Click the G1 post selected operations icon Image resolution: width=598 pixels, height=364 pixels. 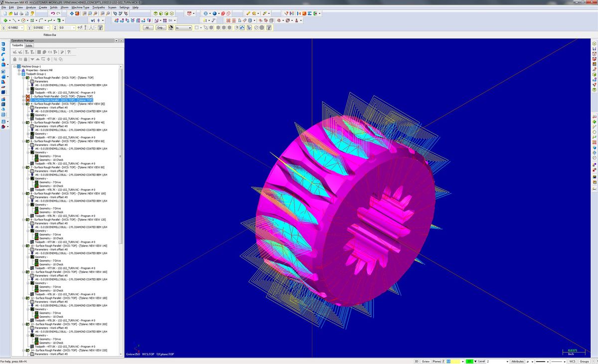[x=50, y=52]
